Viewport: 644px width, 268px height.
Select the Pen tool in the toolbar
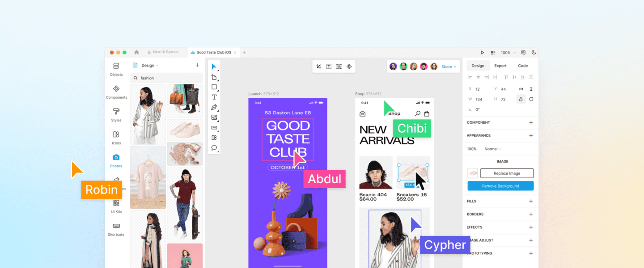click(214, 107)
